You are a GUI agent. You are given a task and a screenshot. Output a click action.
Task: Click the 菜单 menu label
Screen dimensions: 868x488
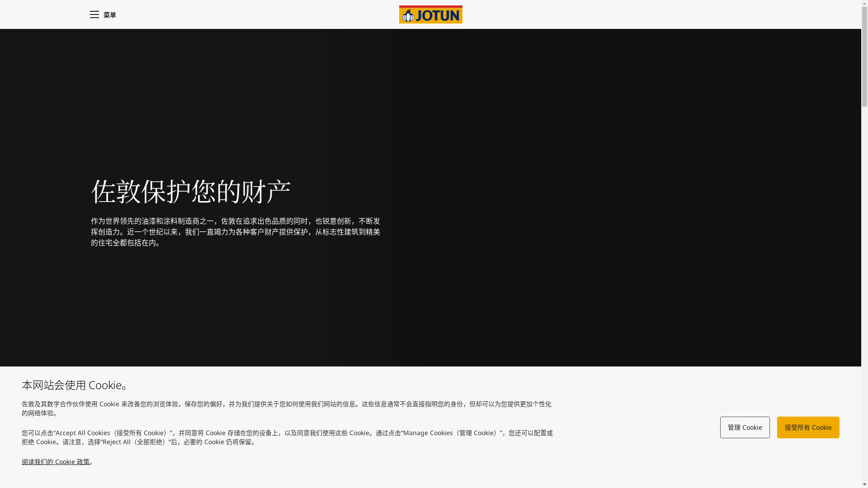coord(109,15)
